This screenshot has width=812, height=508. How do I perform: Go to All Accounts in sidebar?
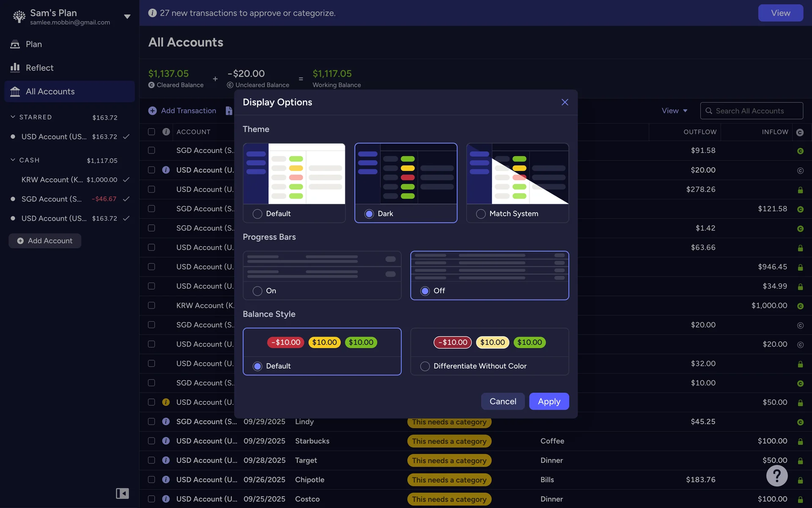[x=50, y=91]
